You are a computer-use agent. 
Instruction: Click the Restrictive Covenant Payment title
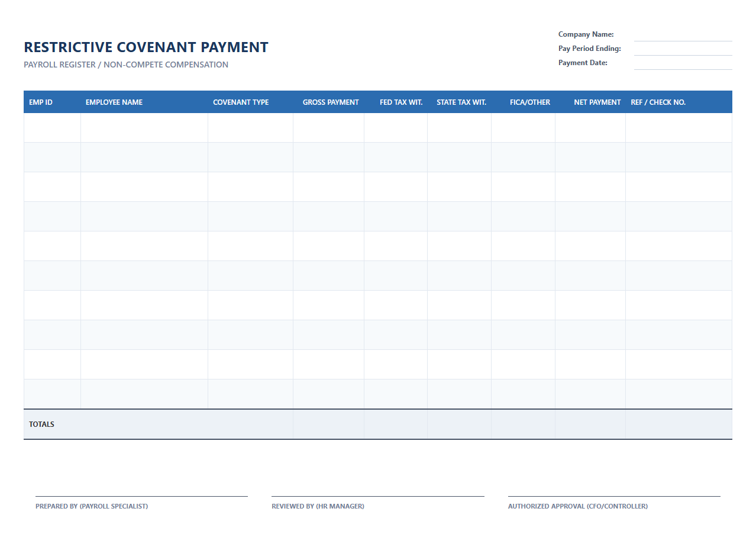point(146,47)
